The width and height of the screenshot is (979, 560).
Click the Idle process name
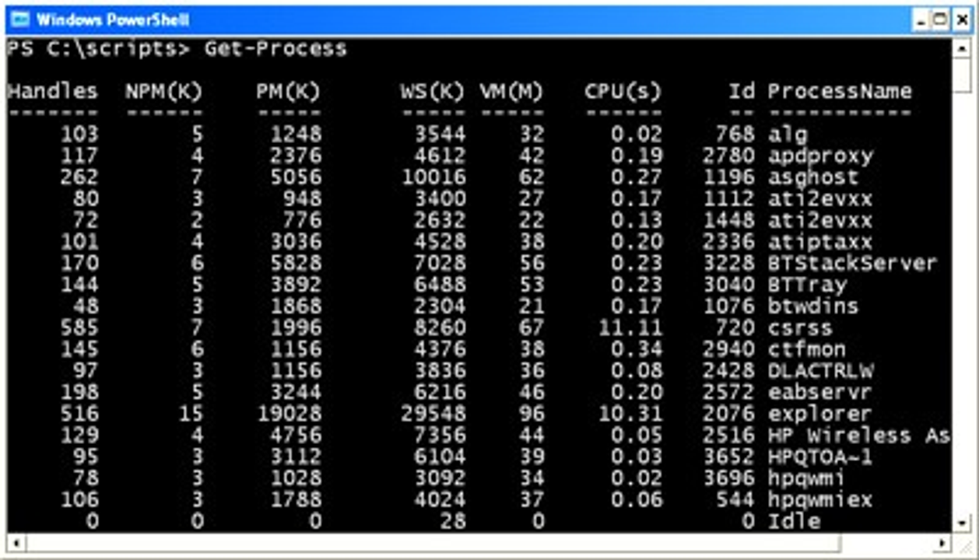tap(794, 521)
